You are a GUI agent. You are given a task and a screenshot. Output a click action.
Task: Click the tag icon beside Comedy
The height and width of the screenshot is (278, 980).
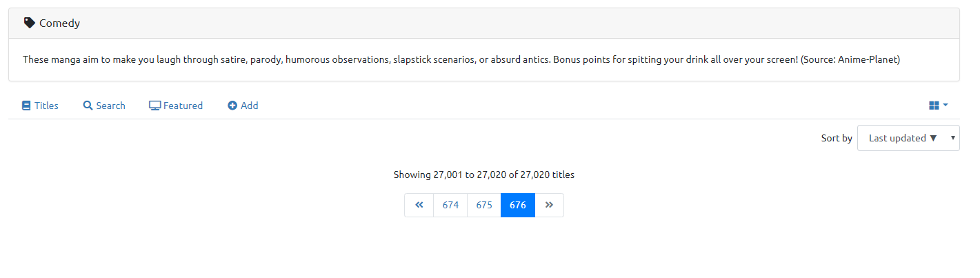[x=29, y=23]
